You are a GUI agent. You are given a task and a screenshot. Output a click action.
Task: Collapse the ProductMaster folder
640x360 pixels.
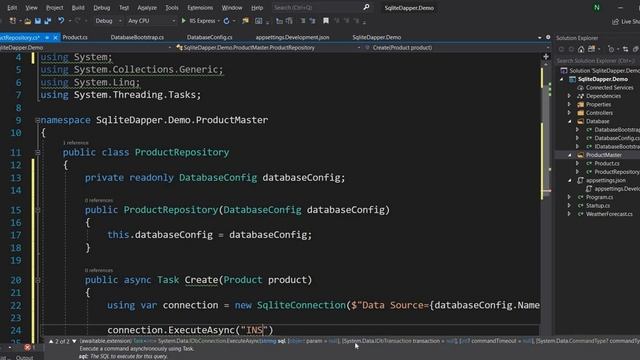pos(569,155)
